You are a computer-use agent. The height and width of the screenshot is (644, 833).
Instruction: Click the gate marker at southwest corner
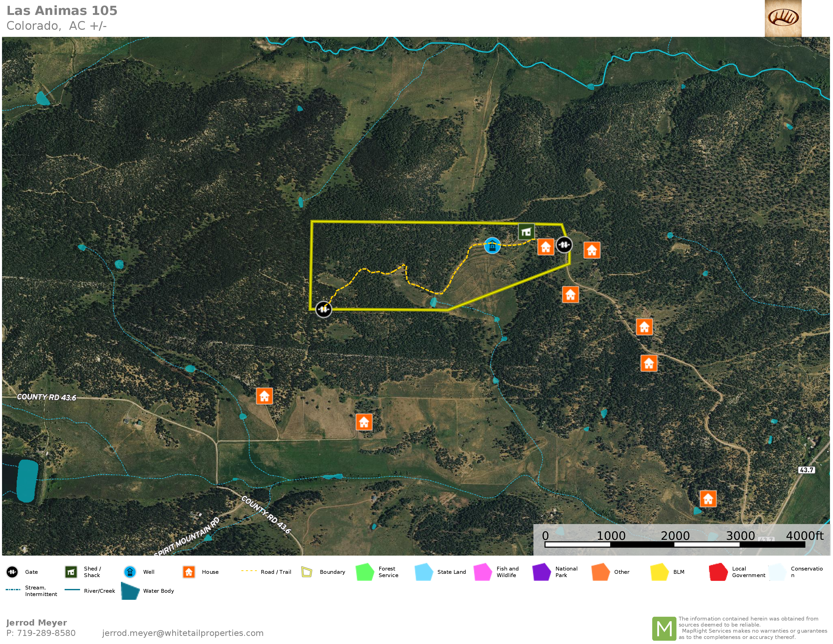323,309
